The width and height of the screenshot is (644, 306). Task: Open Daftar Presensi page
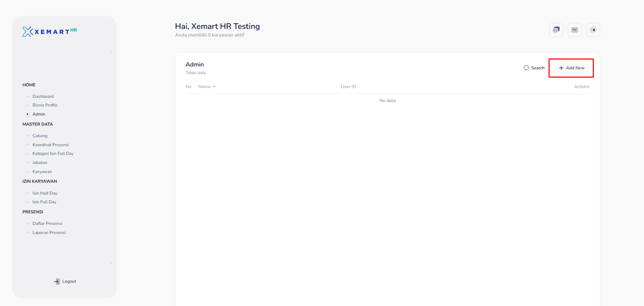pos(47,223)
